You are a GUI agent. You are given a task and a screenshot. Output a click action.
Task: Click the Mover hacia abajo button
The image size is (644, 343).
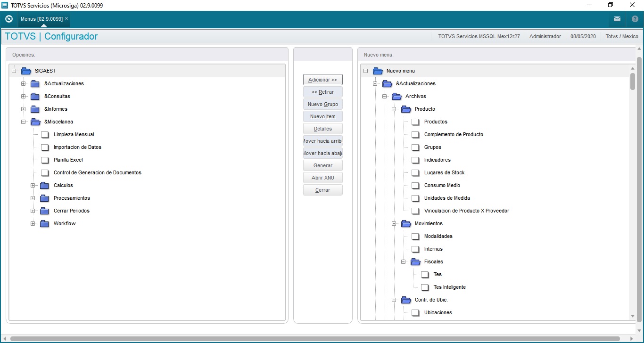(323, 153)
